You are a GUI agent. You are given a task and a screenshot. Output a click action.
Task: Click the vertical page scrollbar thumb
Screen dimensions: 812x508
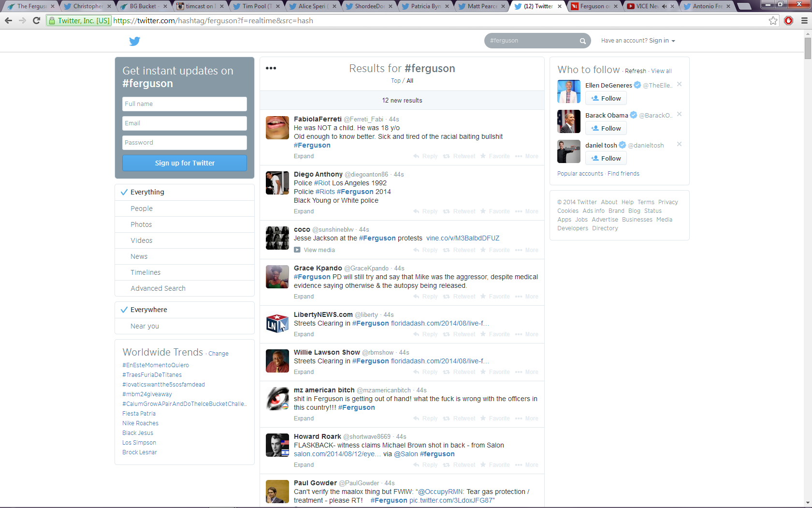pos(808,48)
